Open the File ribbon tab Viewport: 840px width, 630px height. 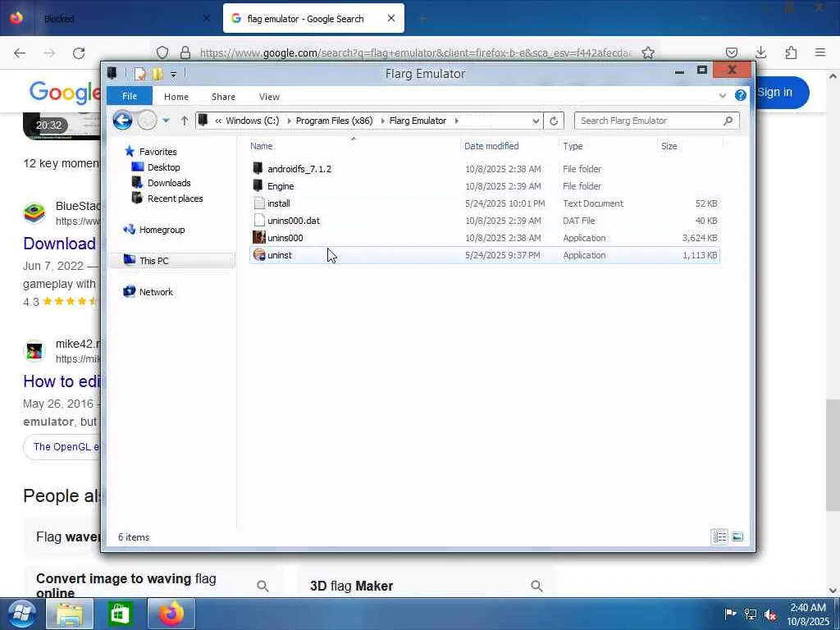pos(130,96)
